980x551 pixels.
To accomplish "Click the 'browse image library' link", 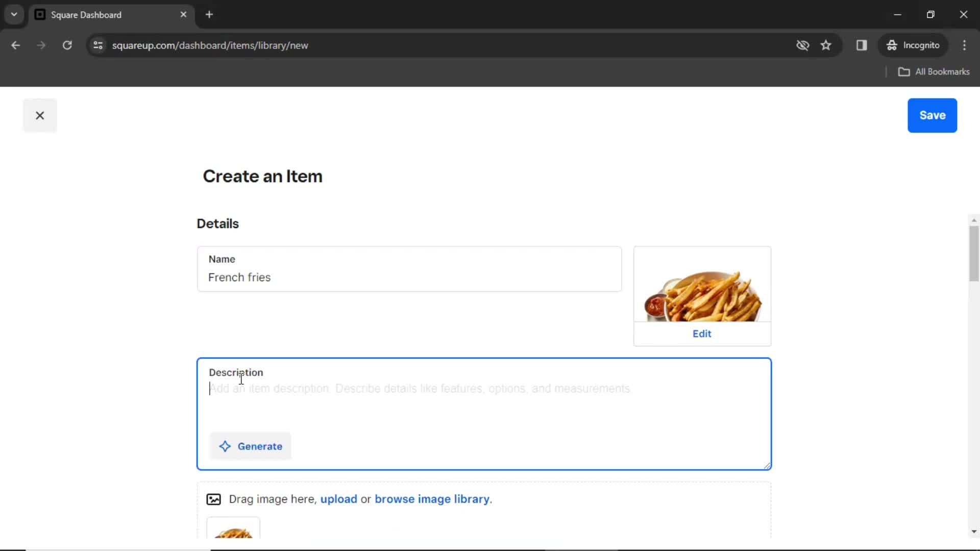I will [x=431, y=499].
